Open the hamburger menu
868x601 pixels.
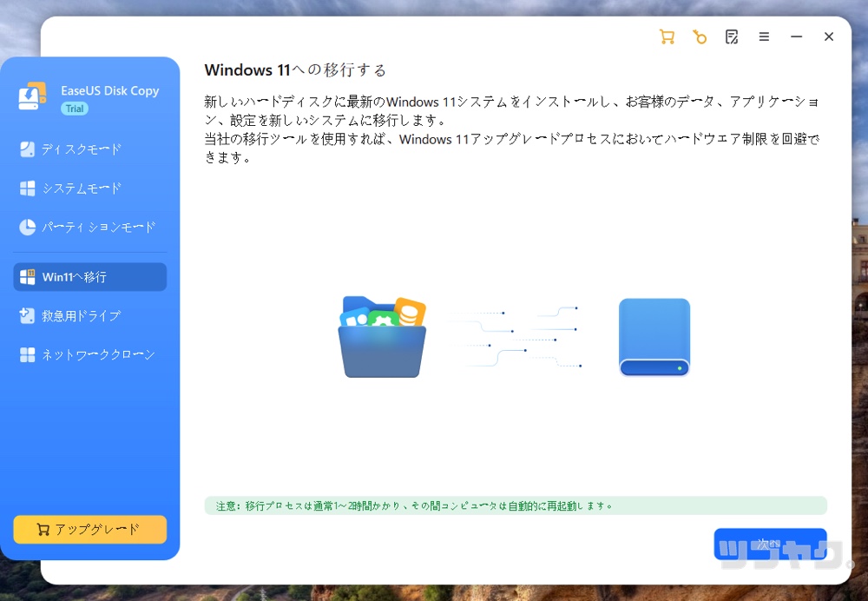tap(764, 36)
